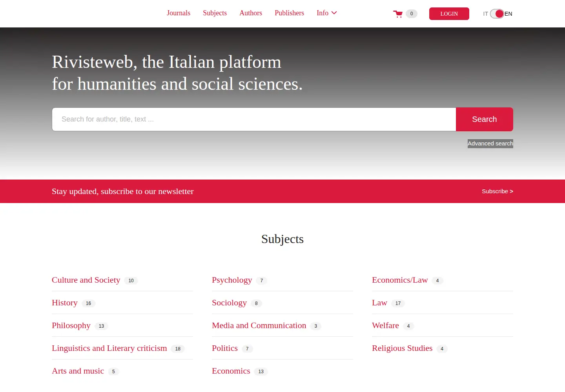Expand the Info dropdown menu
Image resolution: width=565 pixels, height=392 pixels.
click(326, 13)
